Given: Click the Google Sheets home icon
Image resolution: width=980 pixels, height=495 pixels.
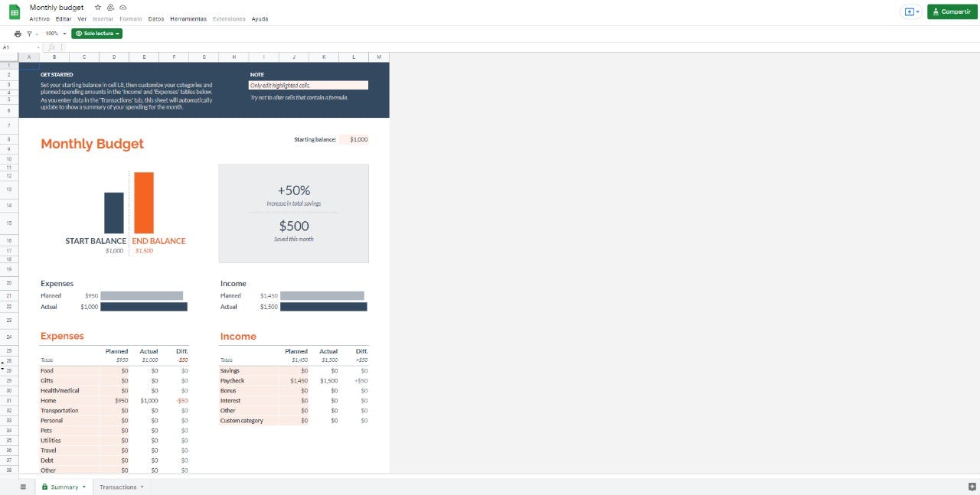Looking at the screenshot, I should [x=15, y=12].
